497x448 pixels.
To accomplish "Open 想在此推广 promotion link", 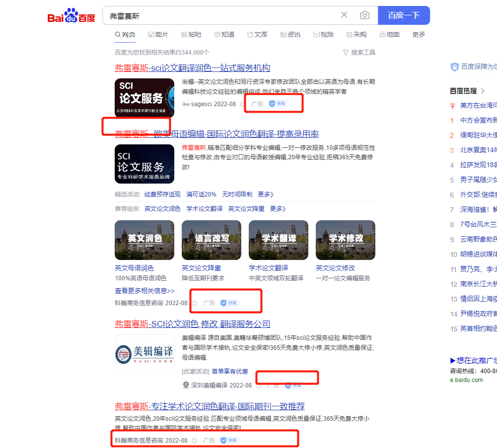I will (473, 361).
